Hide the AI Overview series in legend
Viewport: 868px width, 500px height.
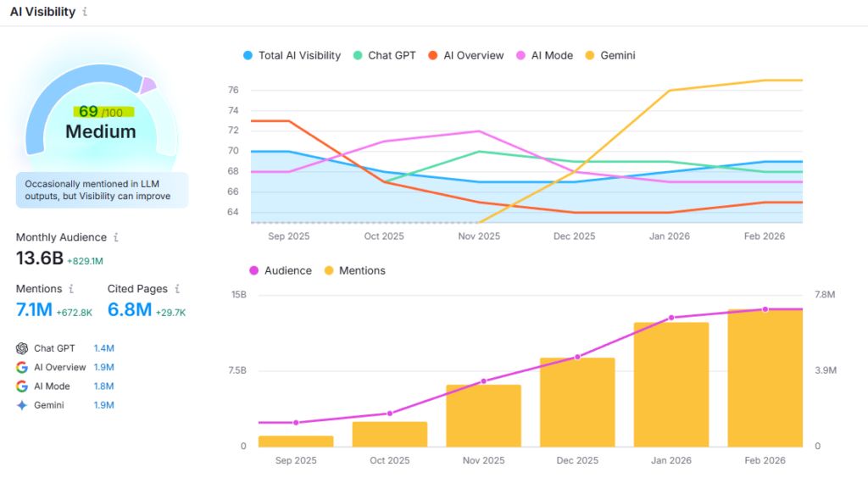click(465, 56)
